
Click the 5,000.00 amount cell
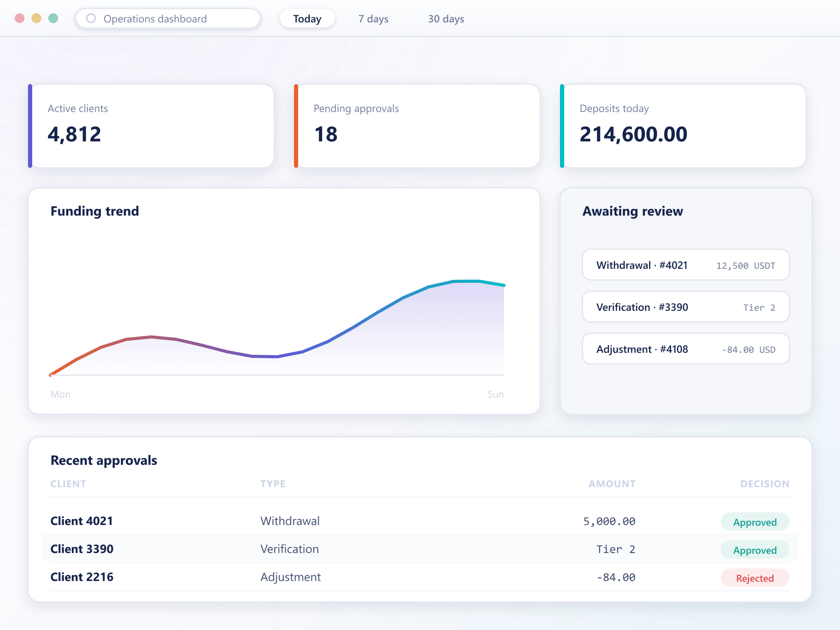coord(609,521)
